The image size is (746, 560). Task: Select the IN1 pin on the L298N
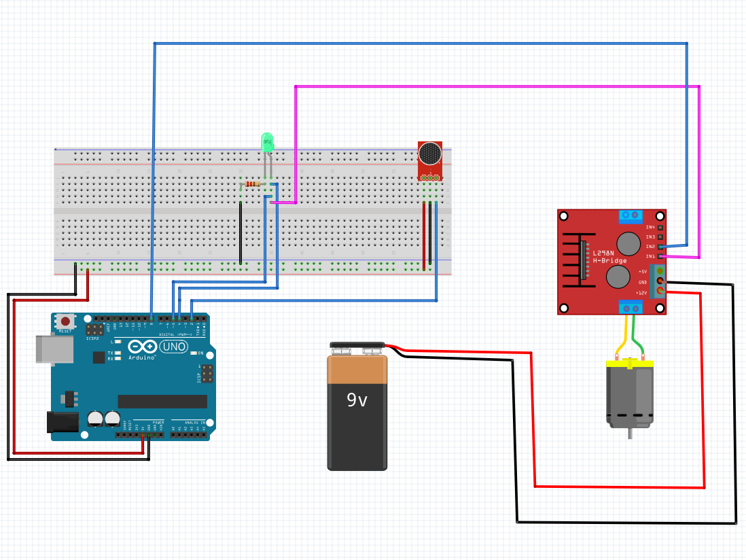click(x=659, y=256)
